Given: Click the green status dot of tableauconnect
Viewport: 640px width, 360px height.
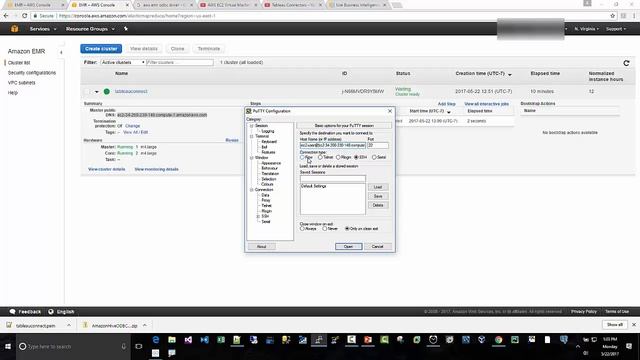Looking at the screenshot, I should [107, 91].
